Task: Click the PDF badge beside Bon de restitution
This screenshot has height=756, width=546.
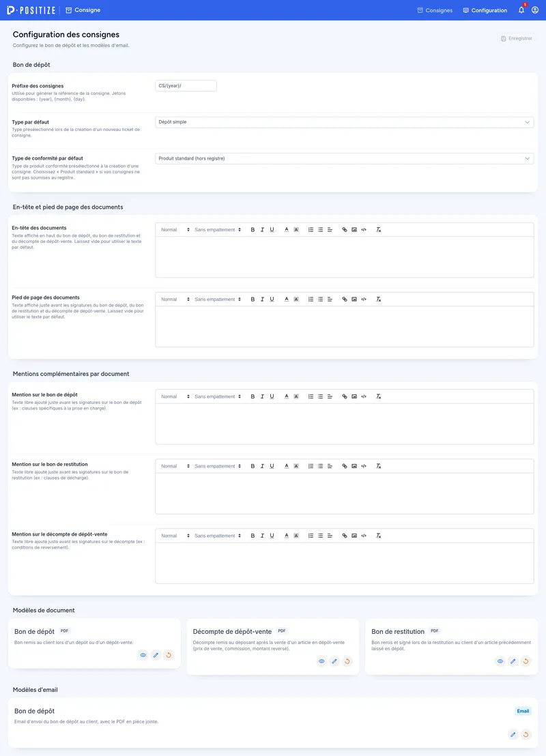Action: click(435, 630)
